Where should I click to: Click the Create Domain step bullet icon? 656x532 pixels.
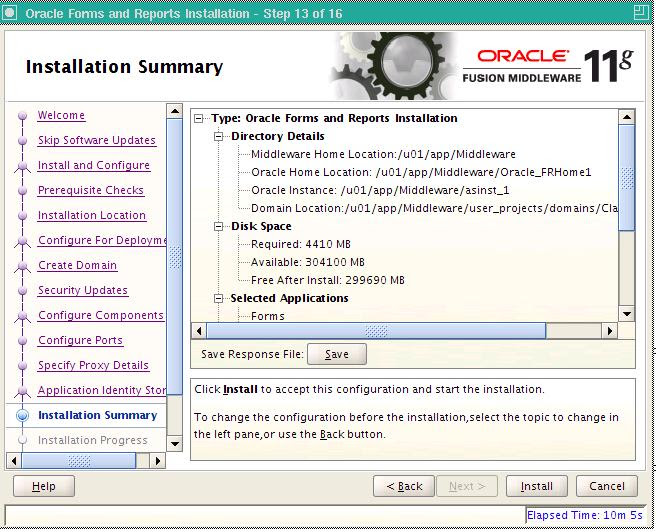point(23,266)
